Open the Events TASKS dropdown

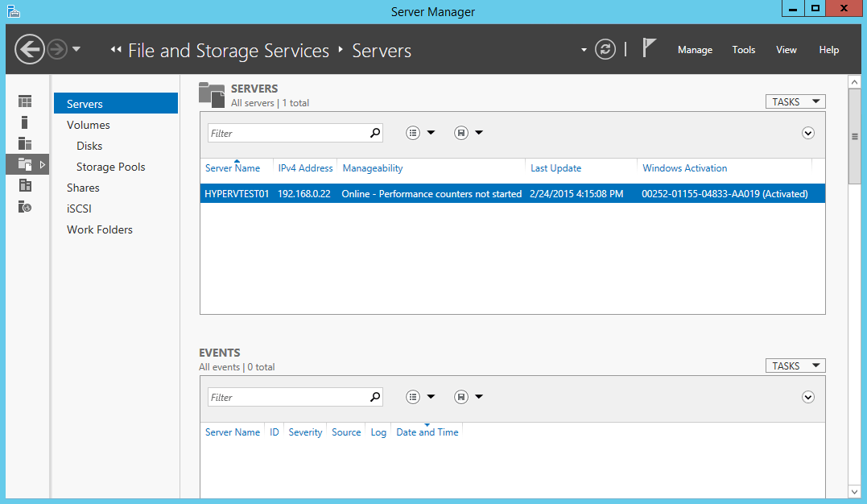[x=795, y=366]
